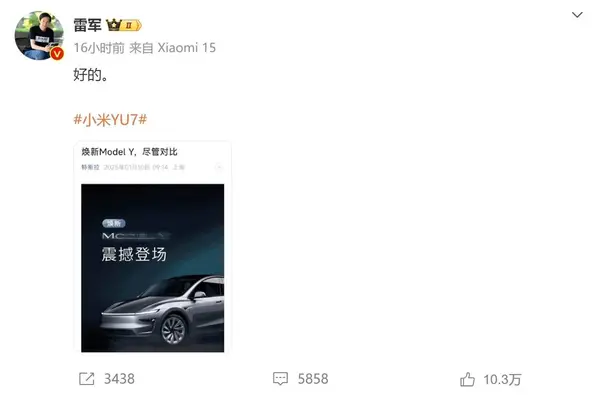Open the attached Model Y image thumbnail
This screenshot has width=600, height=395.
click(x=153, y=268)
